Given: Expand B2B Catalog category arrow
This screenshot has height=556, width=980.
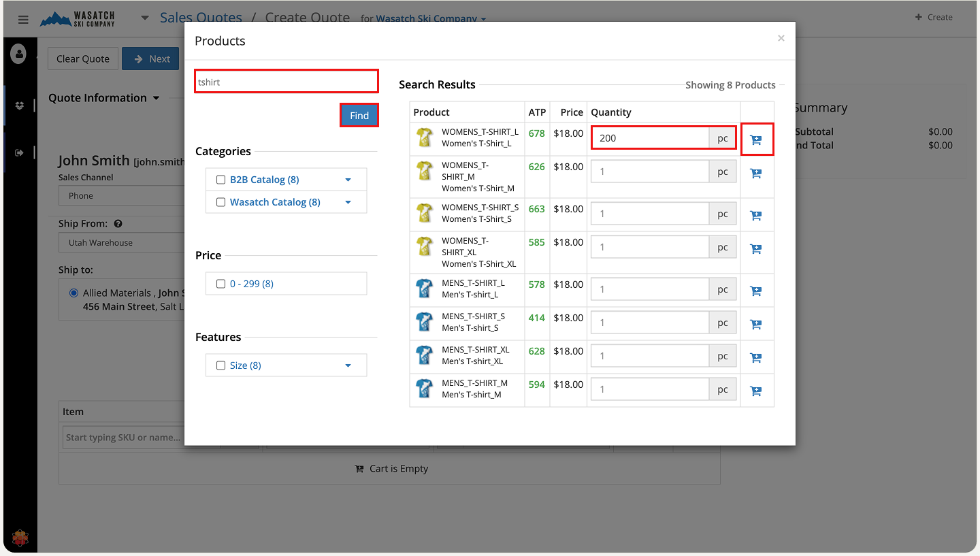Looking at the screenshot, I should (x=348, y=180).
